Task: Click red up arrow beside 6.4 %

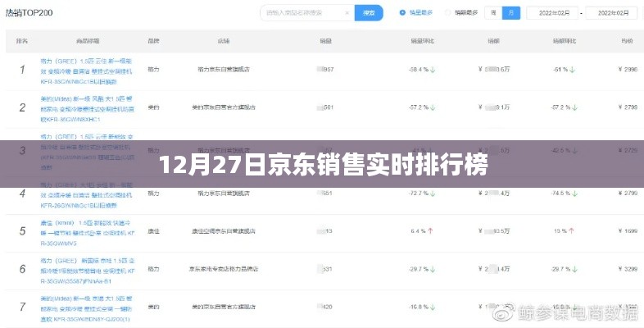Action: point(430,231)
